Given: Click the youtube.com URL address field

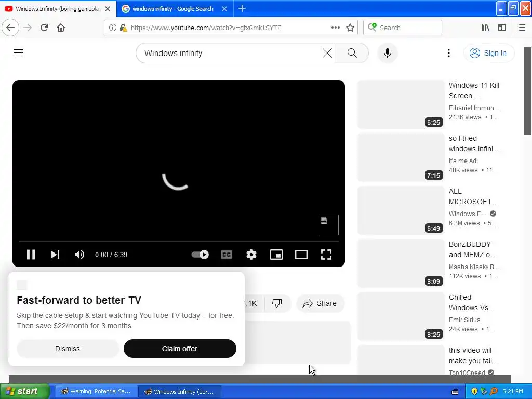Looking at the screenshot, I should coord(206,28).
